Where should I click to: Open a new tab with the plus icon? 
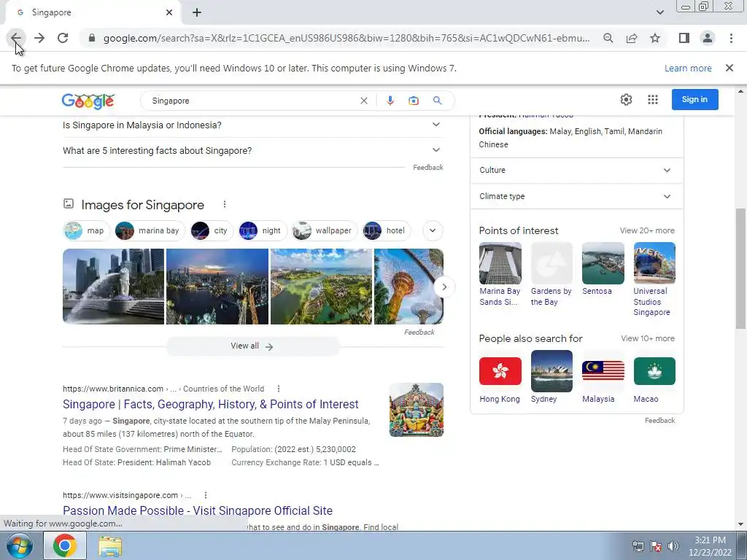pos(197,12)
